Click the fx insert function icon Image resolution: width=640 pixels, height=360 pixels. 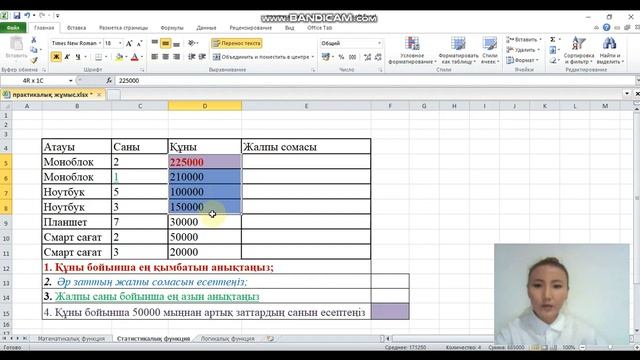[x=109, y=80]
